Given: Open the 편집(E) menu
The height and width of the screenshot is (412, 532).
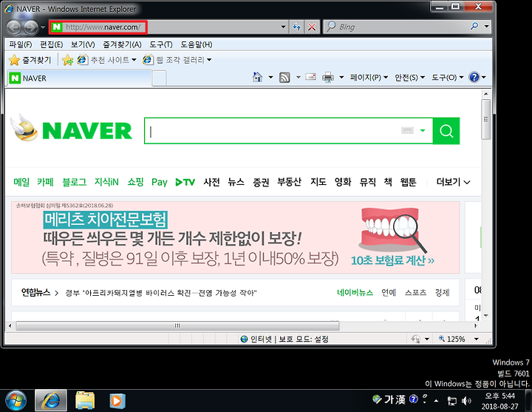Looking at the screenshot, I should pos(51,44).
